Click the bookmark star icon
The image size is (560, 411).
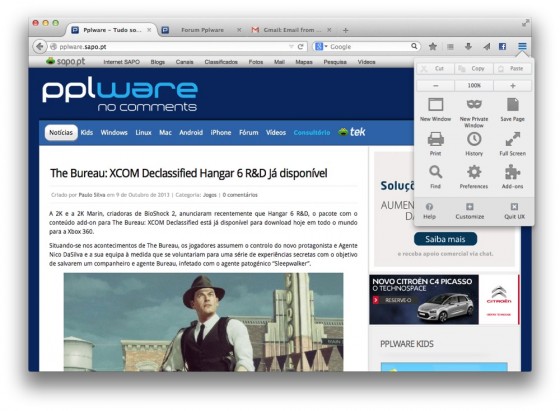click(433, 46)
